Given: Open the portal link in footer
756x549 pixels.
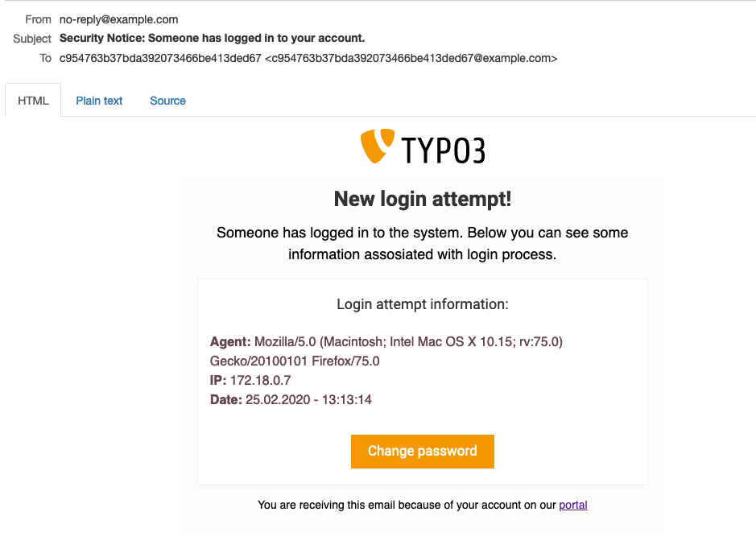Looking at the screenshot, I should point(572,505).
